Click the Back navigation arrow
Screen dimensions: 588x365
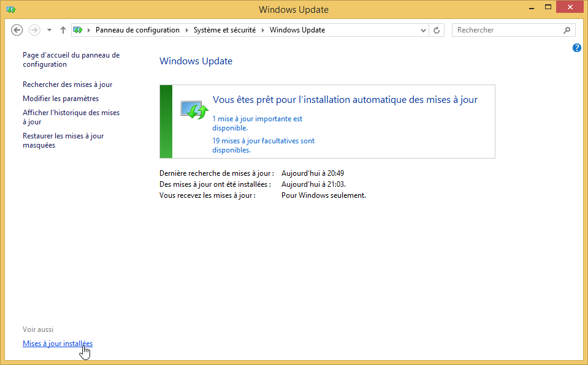17,30
